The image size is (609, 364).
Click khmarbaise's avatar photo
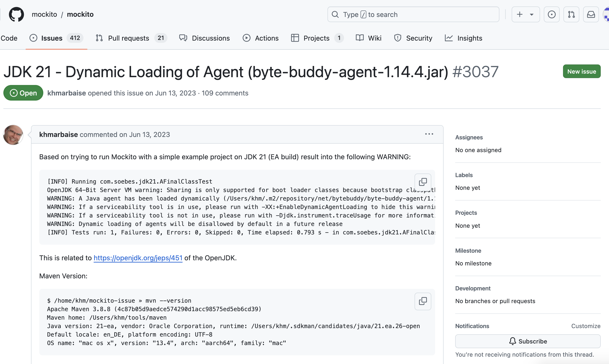click(13, 135)
